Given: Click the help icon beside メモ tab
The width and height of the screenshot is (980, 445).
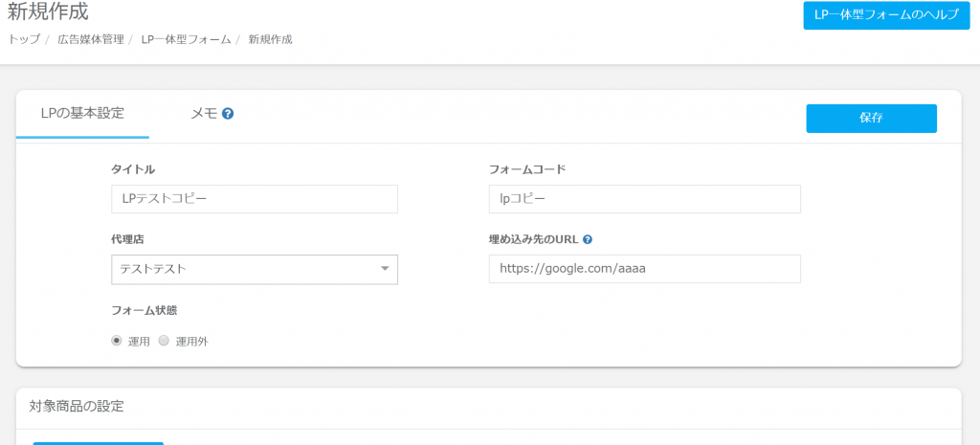Looking at the screenshot, I should pos(228,114).
